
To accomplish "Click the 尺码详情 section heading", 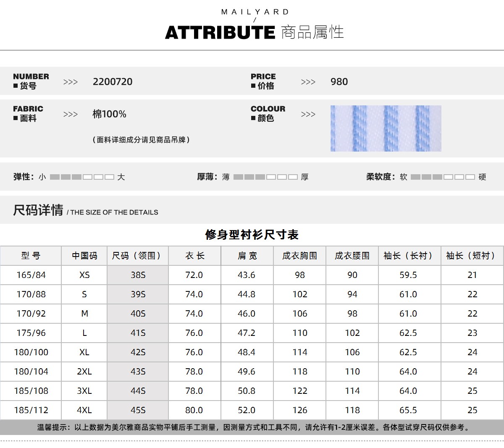I will click(x=38, y=210).
